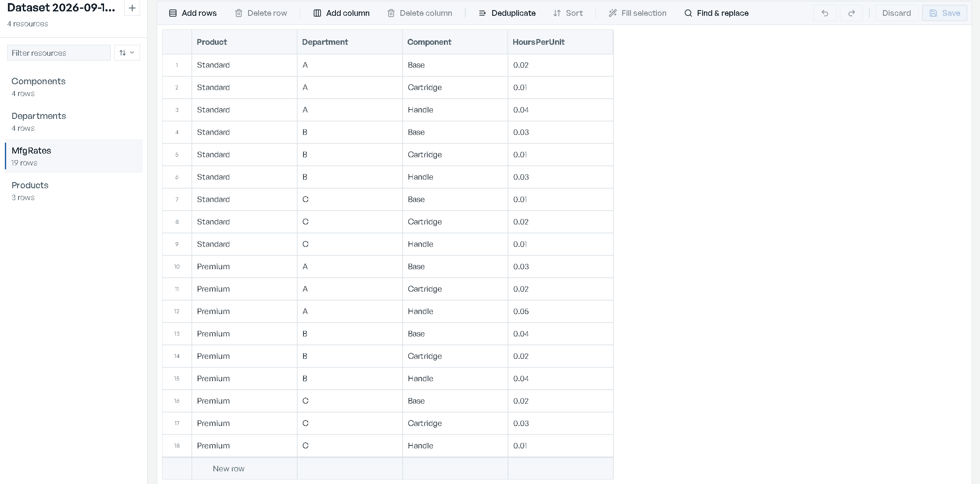Click the undo arrow button

[x=825, y=13]
